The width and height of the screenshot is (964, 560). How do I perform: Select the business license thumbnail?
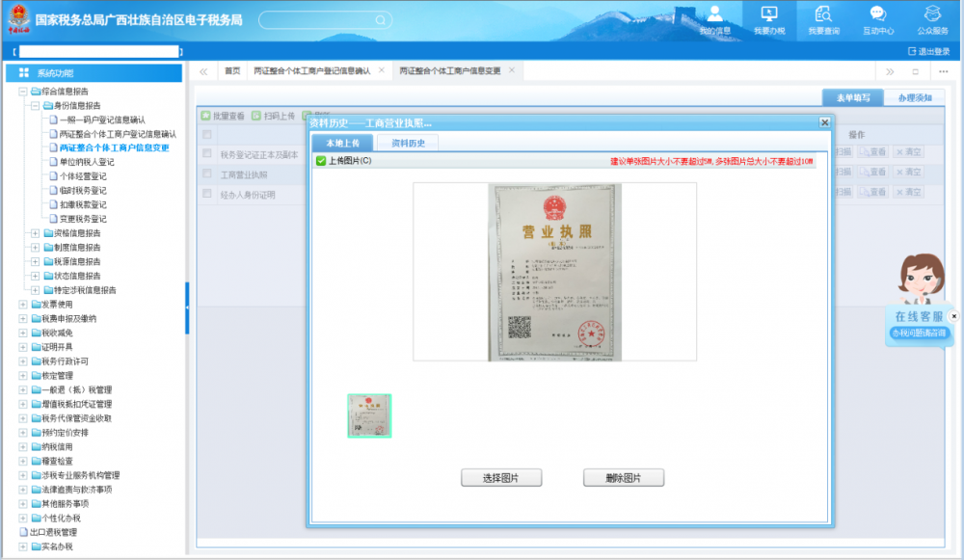[x=369, y=415]
